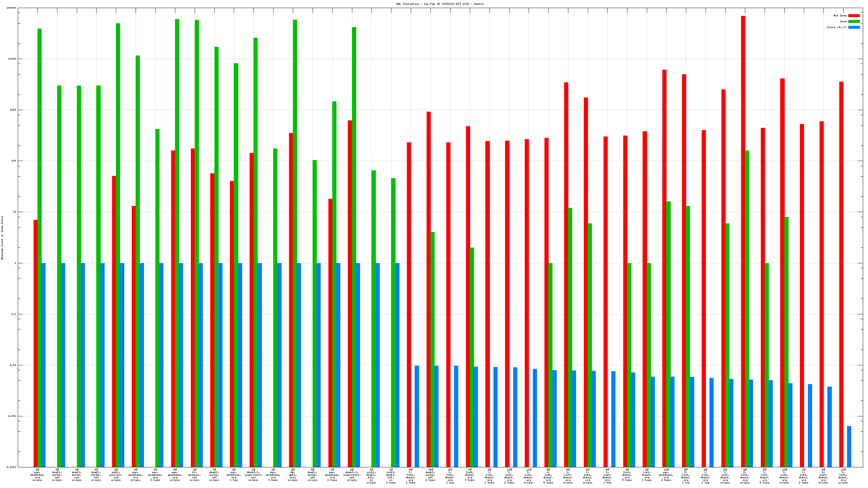Click the bl.spamcop.net origin axis label
This screenshot has height=488, width=868.
tap(194, 474)
